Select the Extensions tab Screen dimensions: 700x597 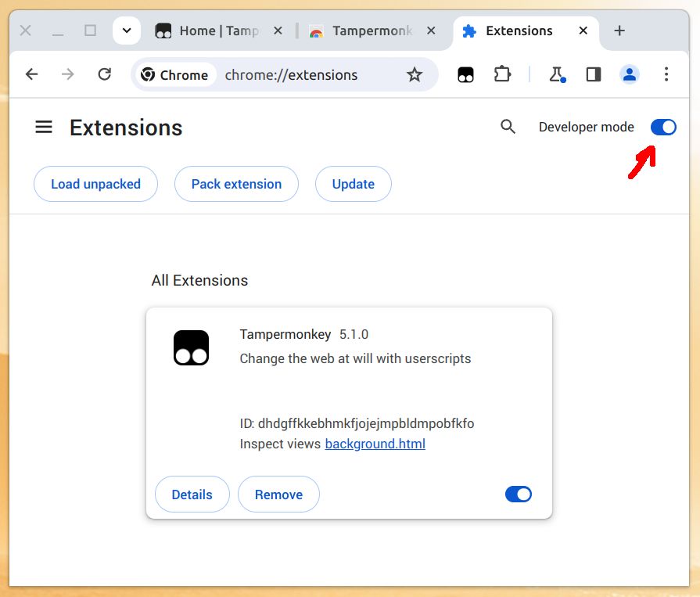526,31
